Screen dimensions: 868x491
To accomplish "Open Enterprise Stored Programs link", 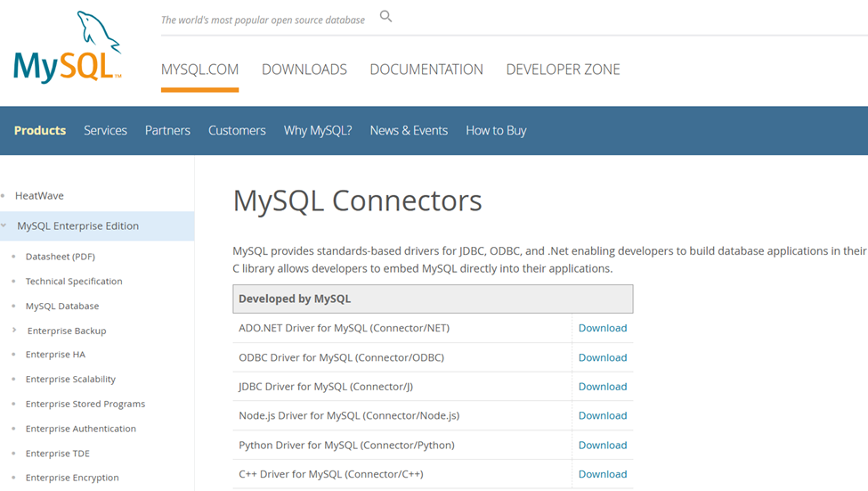I will click(85, 404).
